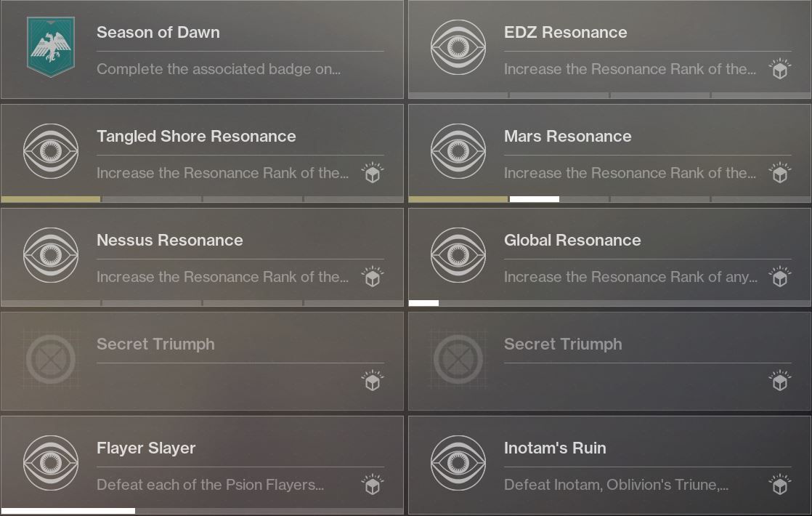The height and width of the screenshot is (516, 812).
Task: Click the Season of Dawn badge emblem
Action: [51, 47]
